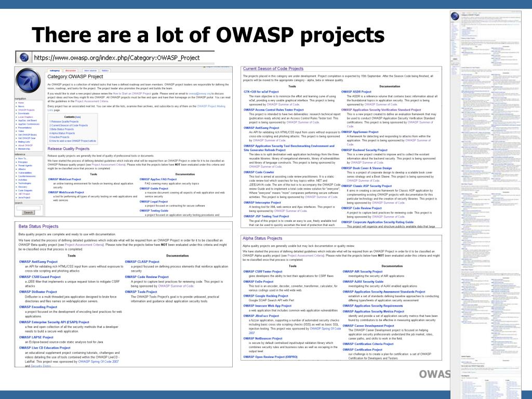
Task: Open 'OWASP Guide Project' link
Action: tap(154, 188)
